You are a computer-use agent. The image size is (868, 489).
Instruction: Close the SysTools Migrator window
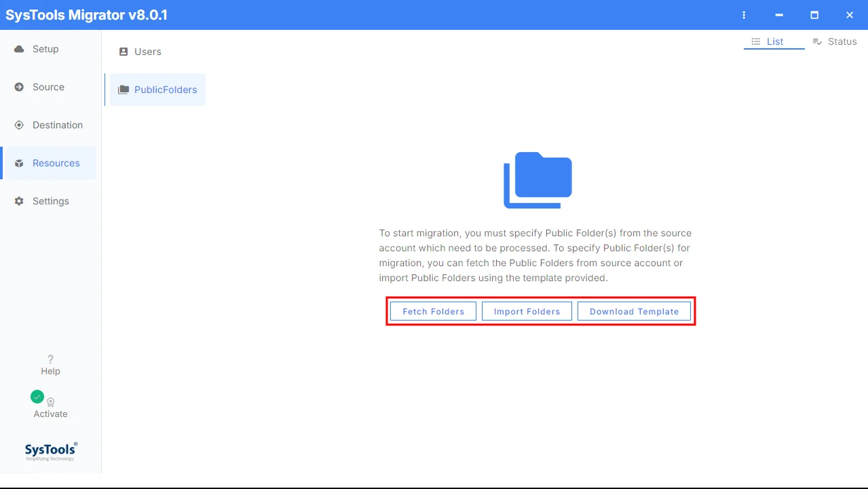tap(850, 15)
